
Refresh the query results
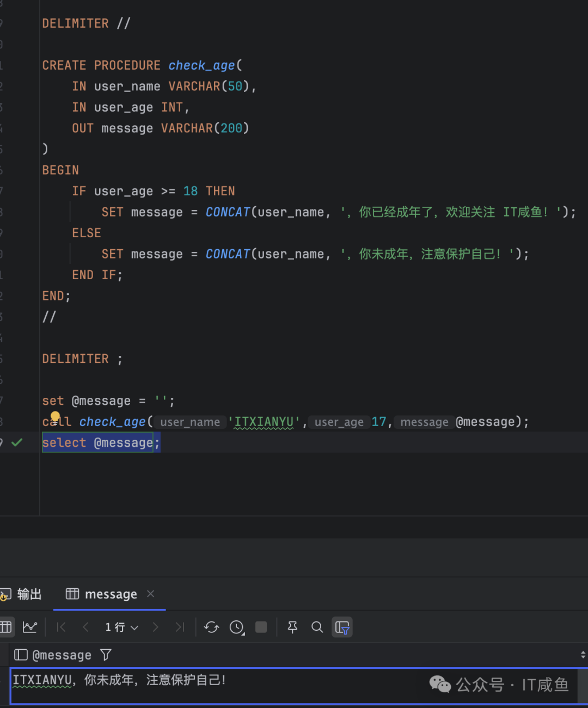pyautogui.click(x=211, y=627)
